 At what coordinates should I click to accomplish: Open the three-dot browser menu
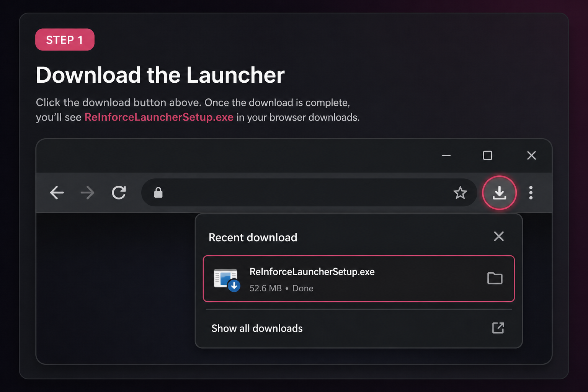[x=531, y=193]
